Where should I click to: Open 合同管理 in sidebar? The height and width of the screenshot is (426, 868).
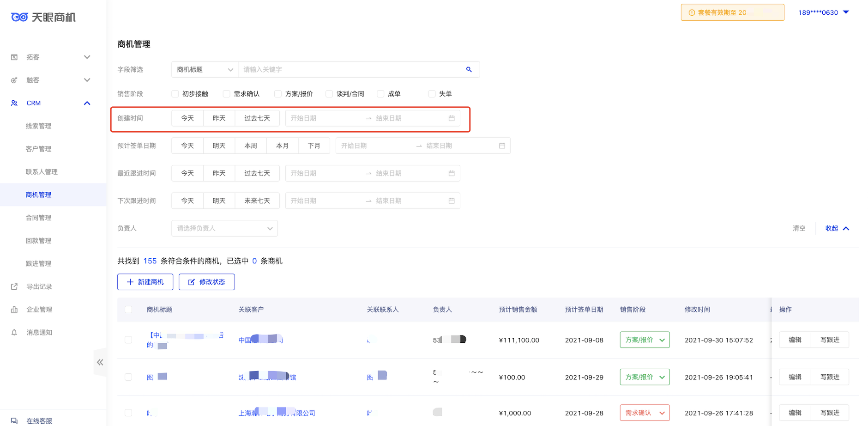pos(38,218)
